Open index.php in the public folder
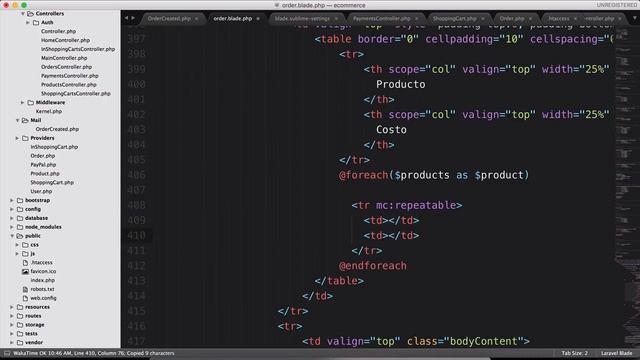The height and width of the screenshot is (360, 640). (x=42, y=280)
